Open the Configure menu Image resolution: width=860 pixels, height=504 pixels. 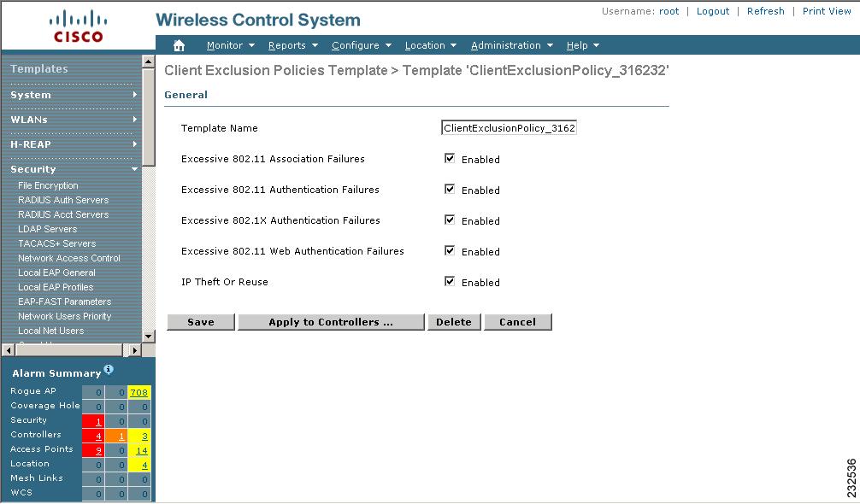362,45
